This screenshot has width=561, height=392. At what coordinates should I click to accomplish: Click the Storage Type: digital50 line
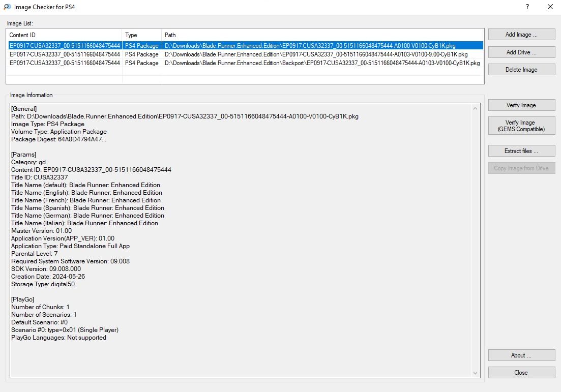(43, 284)
